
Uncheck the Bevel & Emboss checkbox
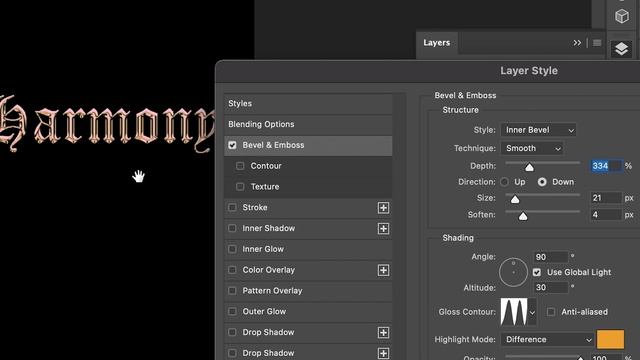232,145
